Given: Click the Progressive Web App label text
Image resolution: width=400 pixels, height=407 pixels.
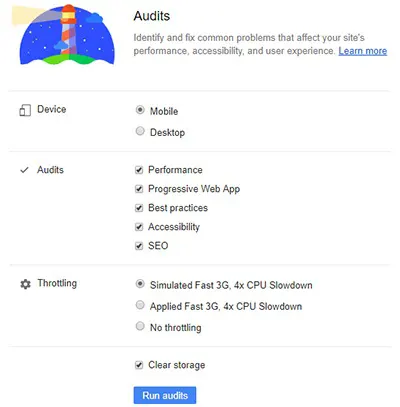Looking at the screenshot, I should [194, 189].
